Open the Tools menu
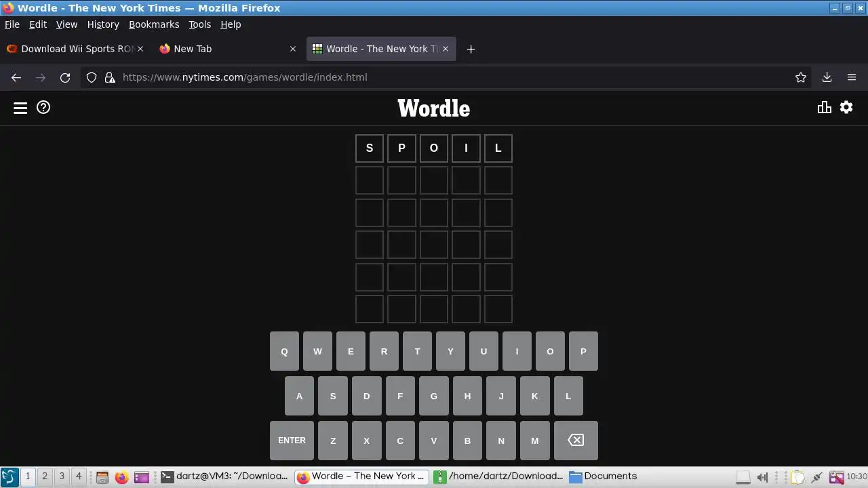868x488 pixels. click(x=199, y=24)
